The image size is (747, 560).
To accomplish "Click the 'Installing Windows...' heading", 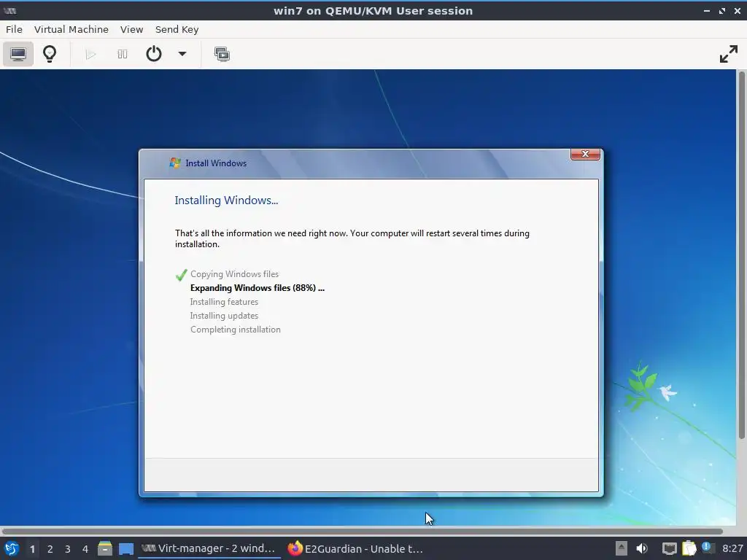I will [226, 201].
